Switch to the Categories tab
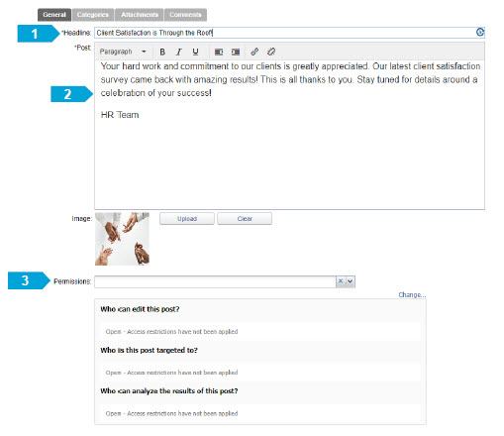504x436 pixels. pos(93,15)
